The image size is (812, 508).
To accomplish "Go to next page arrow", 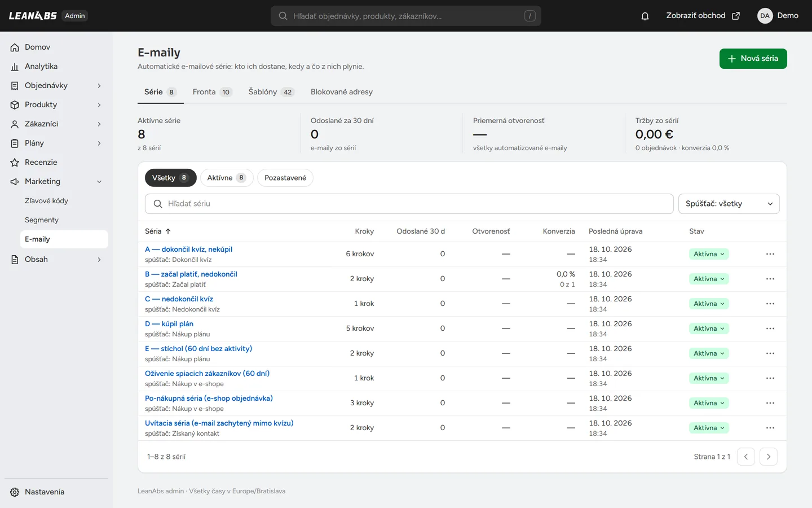I will (769, 457).
